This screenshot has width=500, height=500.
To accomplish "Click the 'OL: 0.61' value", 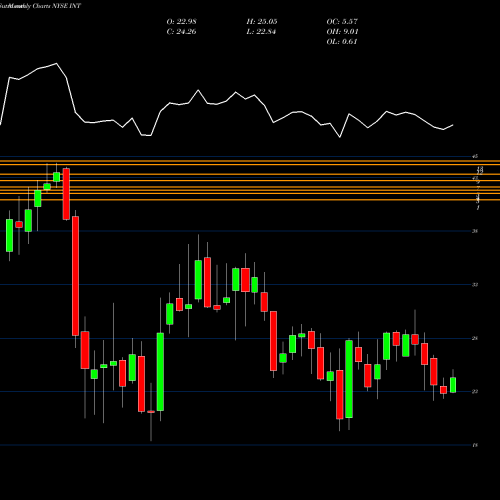I will pos(342,42).
